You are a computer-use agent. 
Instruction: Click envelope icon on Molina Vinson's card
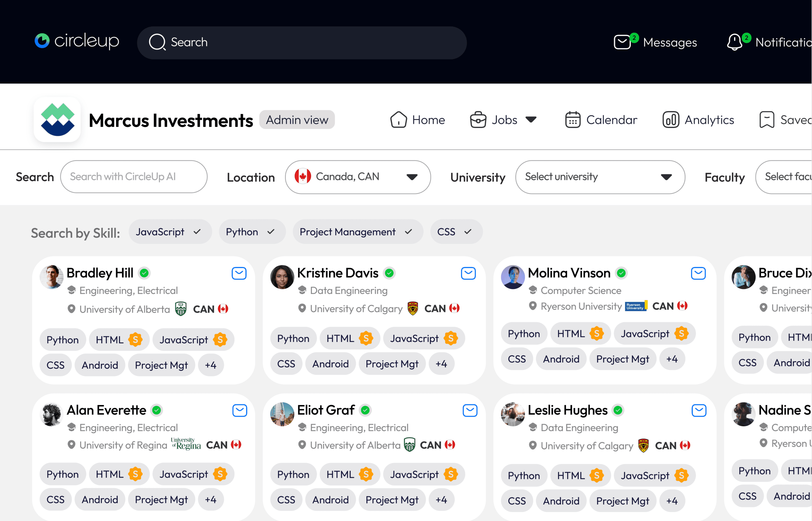click(x=698, y=273)
